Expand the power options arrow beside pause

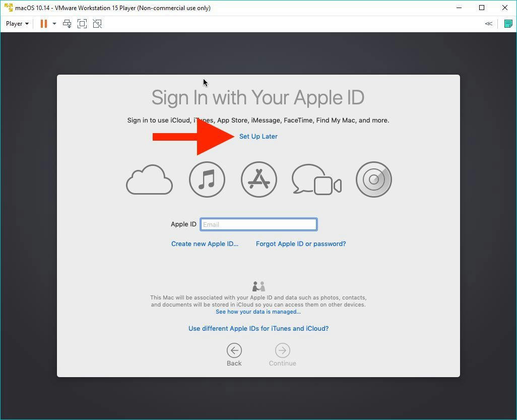(54, 24)
